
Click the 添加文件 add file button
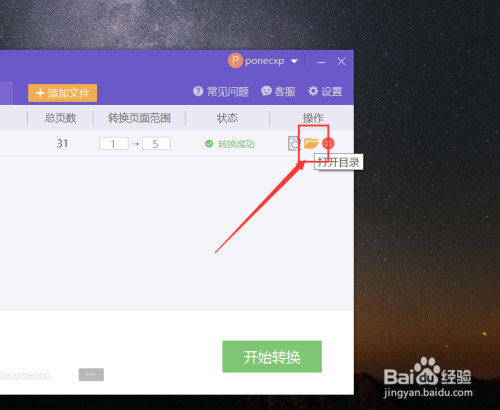coord(63,93)
